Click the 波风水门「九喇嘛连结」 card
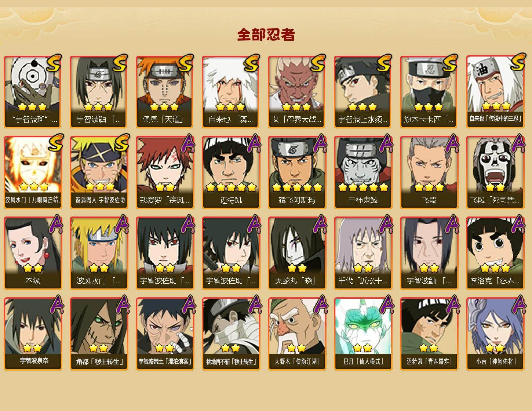The height and width of the screenshot is (411, 532). click(33, 172)
